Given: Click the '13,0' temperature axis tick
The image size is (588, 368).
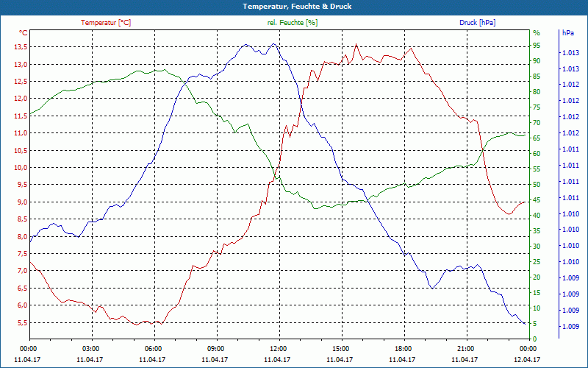Looking at the screenshot, I should point(21,64).
